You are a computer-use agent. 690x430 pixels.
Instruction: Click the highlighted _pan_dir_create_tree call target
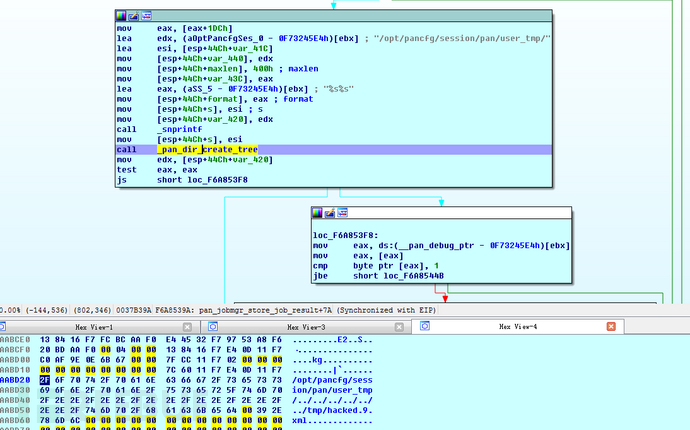pos(207,149)
